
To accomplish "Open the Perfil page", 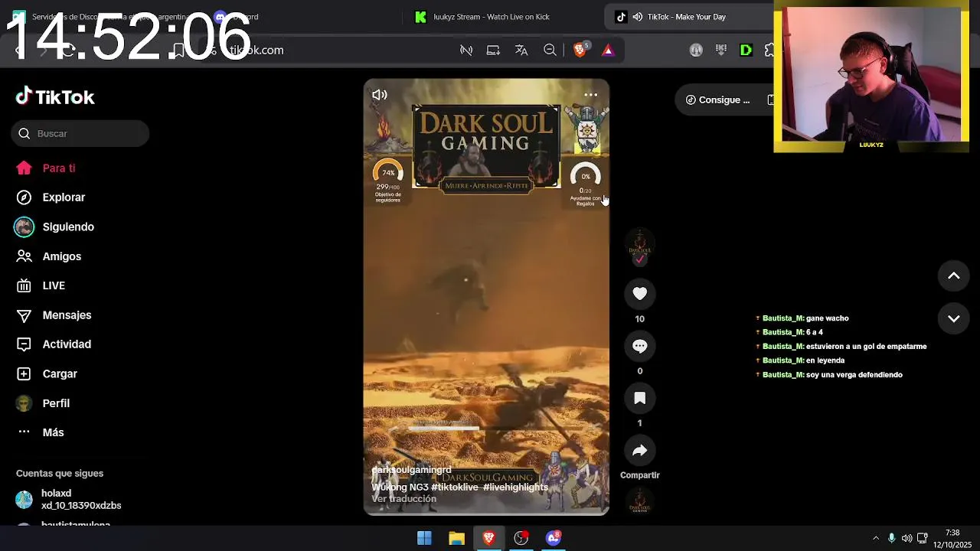I will pos(44,403).
